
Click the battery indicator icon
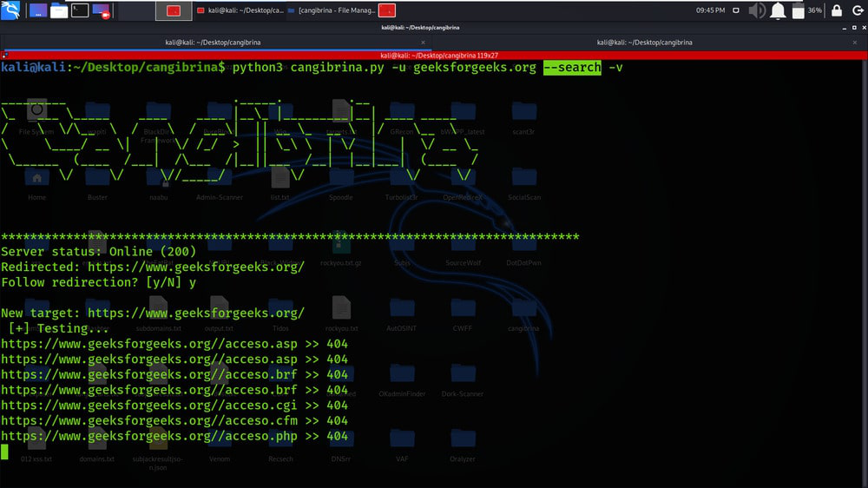pyautogui.click(x=798, y=10)
